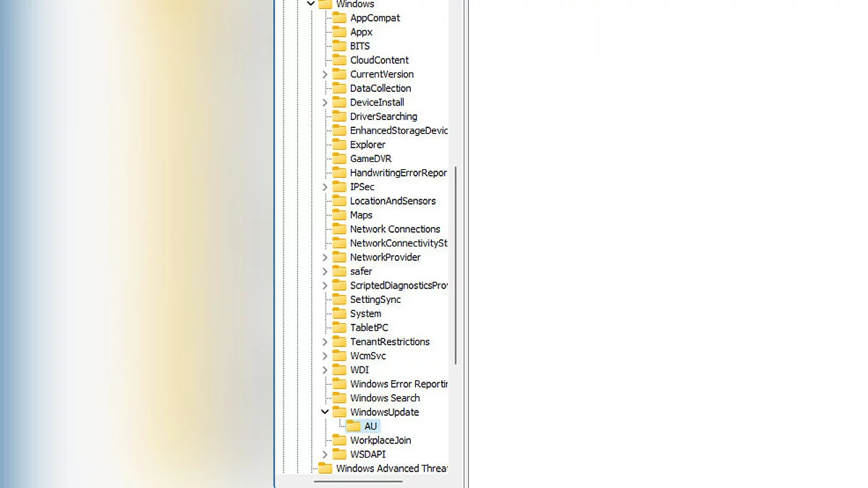Viewport: 868px width, 488px height.
Task: Click the NetworkConnectivityStatus folder icon
Action: pyautogui.click(x=339, y=244)
